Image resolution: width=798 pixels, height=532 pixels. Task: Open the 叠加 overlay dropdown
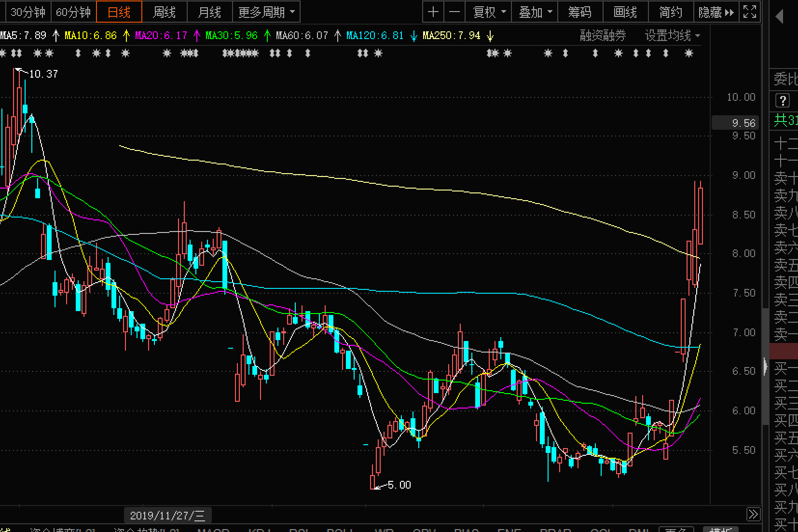pos(535,12)
